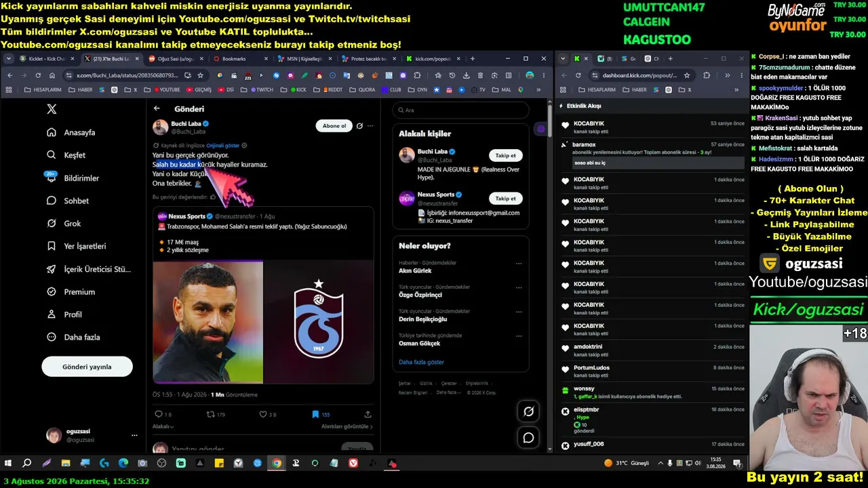Image resolution: width=868 pixels, height=488 pixels.
Task: Open the Windows Start menu
Action: [x=8, y=464]
